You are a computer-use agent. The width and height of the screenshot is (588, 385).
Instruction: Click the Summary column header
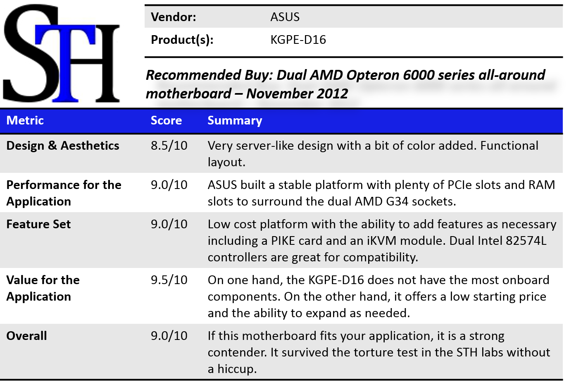click(235, 120)
